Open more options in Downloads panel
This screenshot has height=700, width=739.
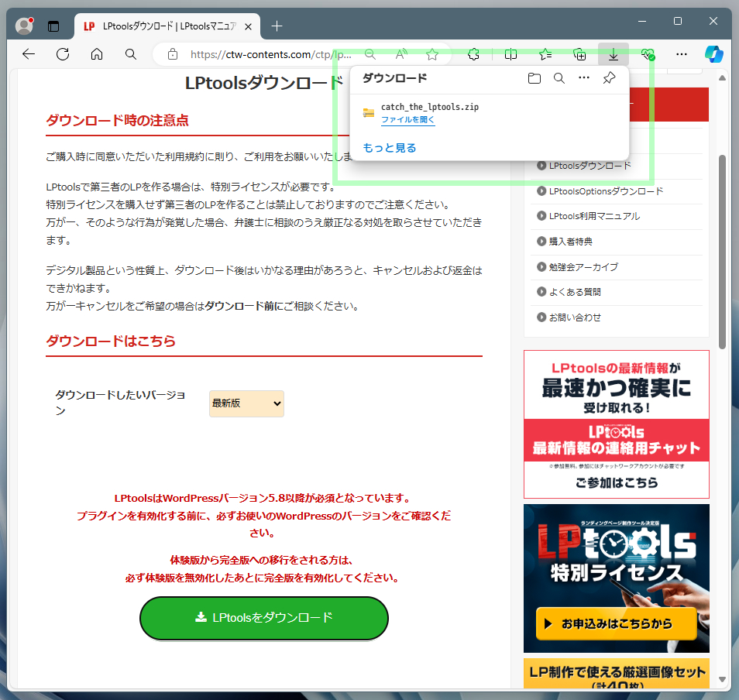tap(584, 78)
